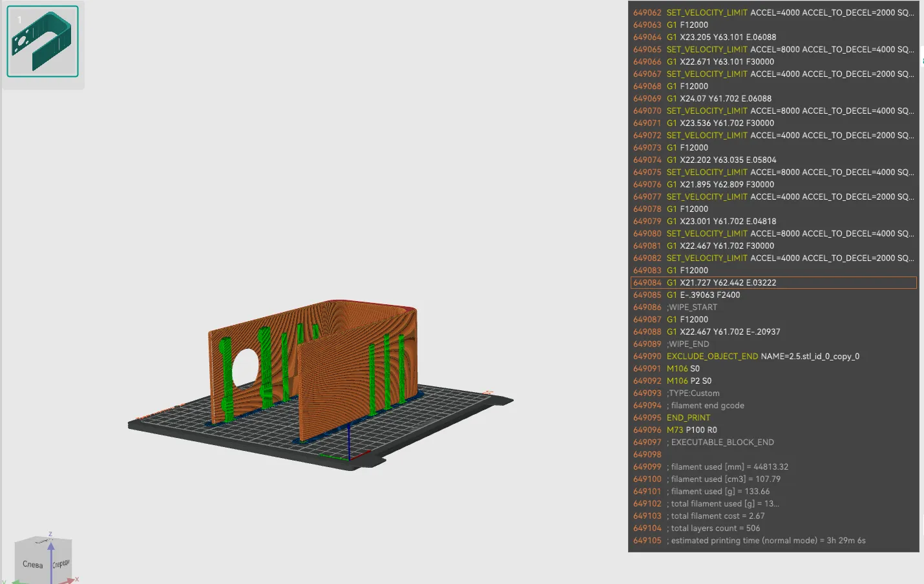Click the circular hole in the sliced model
Image resolution: width=924 pixels, height=584 pixels.
point(245,367)
